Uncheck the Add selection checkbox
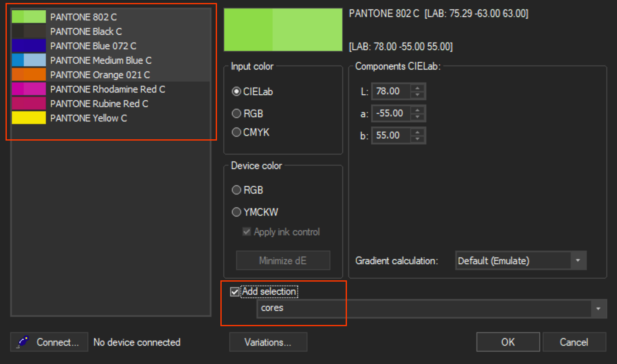This screenshot has width=617, height=364. (234, 292)
